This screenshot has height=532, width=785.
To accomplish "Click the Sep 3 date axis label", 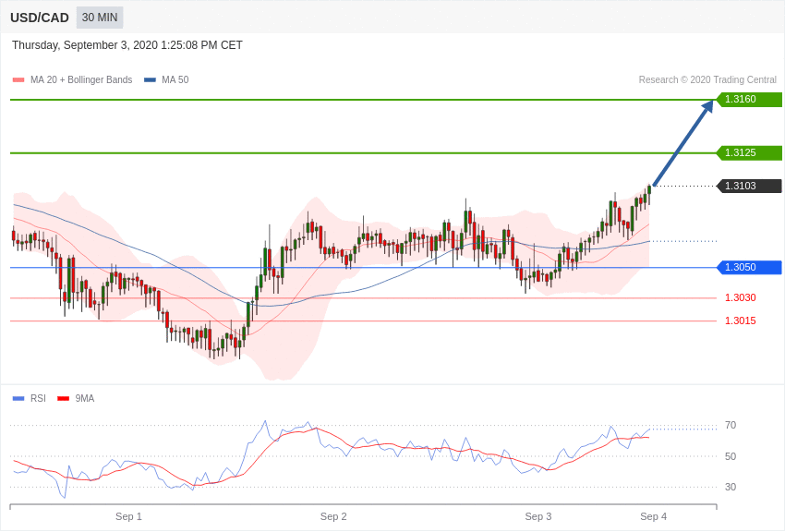I will 538,516.
